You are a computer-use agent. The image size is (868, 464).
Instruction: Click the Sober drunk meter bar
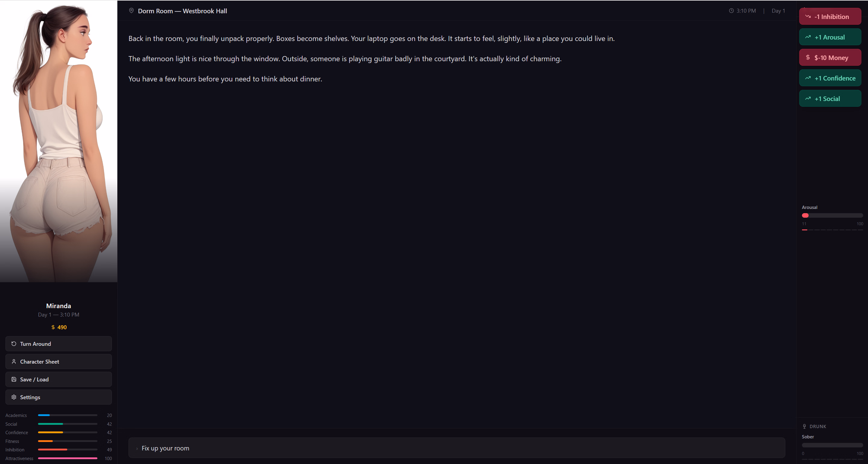click(832, 445)
